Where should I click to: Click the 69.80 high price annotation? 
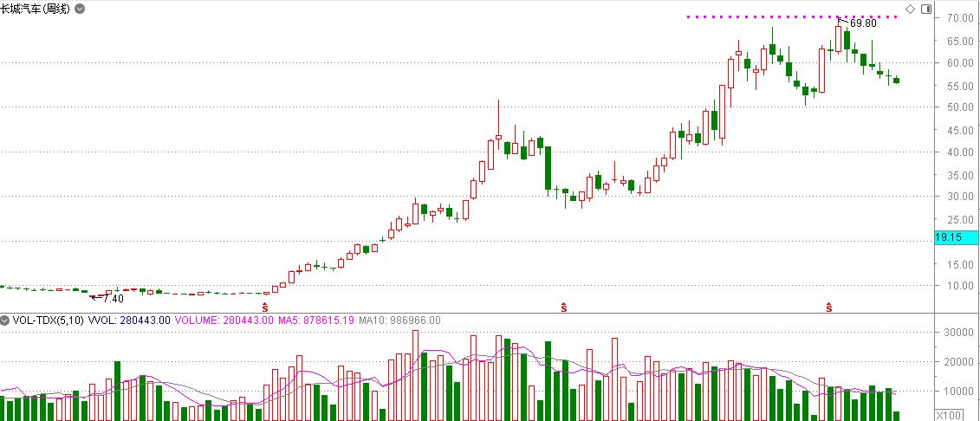tap(863, 23)
